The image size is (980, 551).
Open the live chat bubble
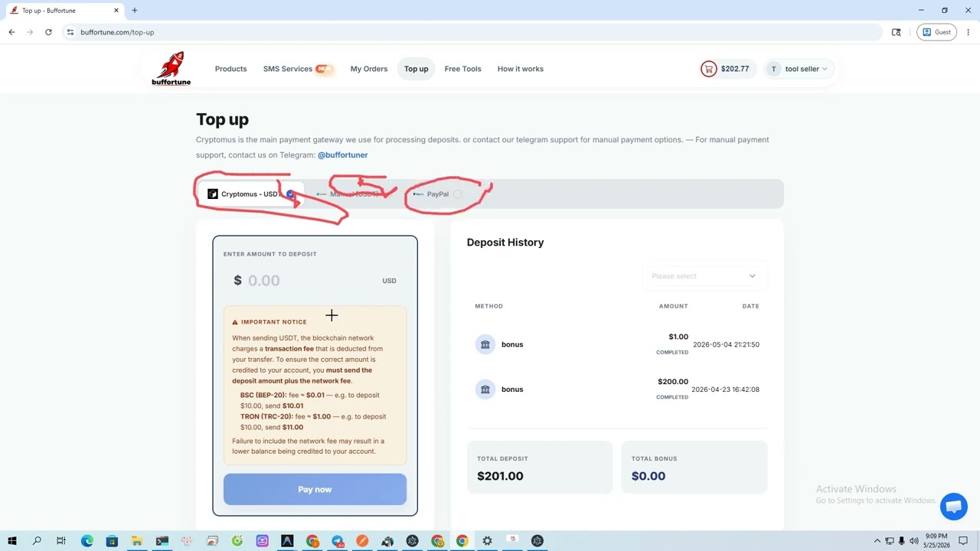click(x=953, y=506)
